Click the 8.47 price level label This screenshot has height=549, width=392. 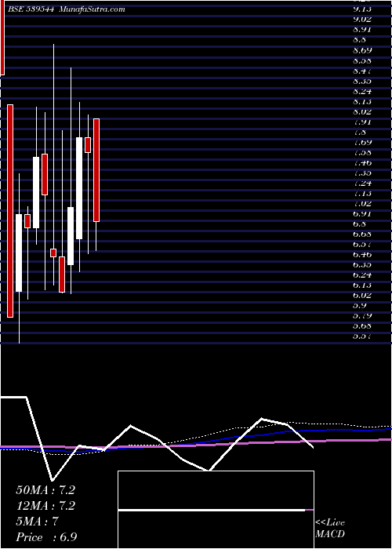coord(362,71)
